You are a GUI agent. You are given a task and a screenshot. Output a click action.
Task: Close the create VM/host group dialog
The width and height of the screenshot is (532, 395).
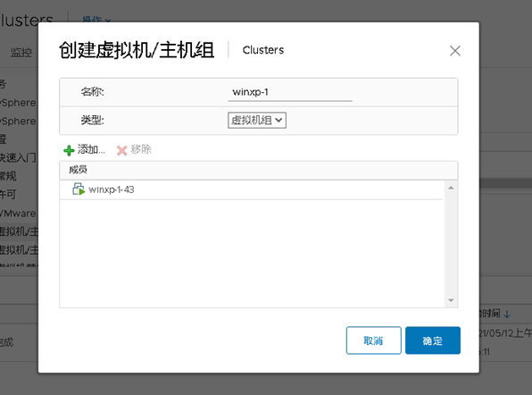pos(454,51)
